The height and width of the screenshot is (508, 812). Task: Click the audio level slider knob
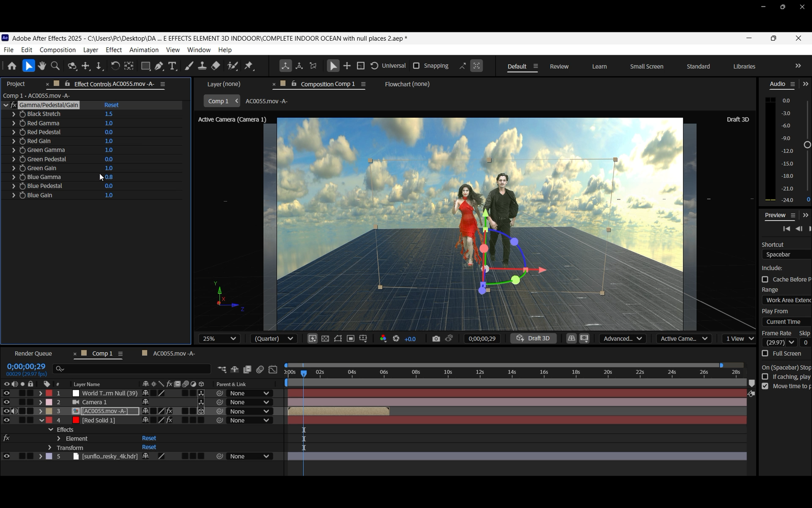[x=807, y=145]
